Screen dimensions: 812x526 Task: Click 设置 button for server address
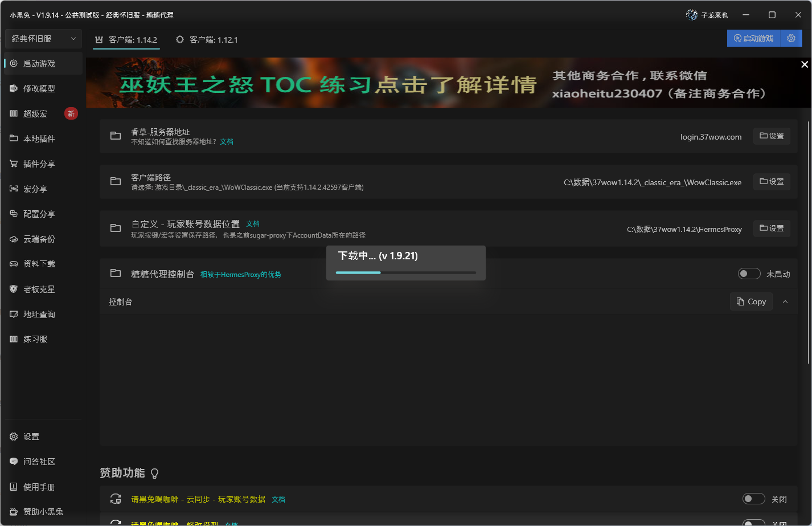tap(772, 136)
